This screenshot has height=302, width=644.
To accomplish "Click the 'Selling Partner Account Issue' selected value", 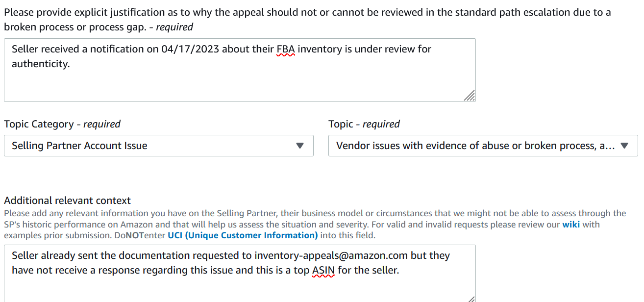I will (x=79, y=146).
